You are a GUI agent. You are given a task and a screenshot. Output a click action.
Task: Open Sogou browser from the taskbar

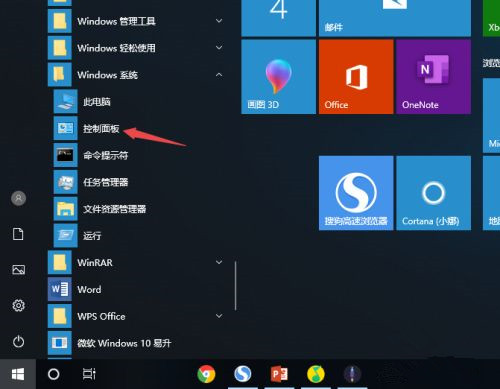click(243, 374)
